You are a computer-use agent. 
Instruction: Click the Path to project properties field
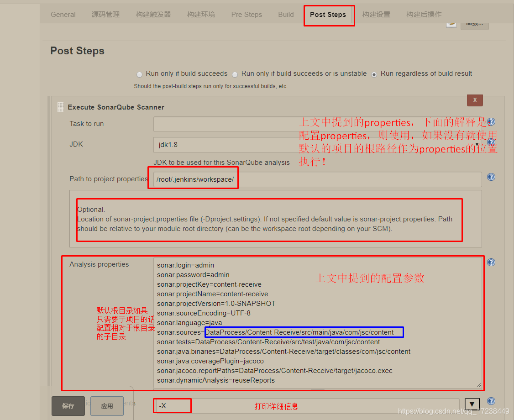[x=318, y=179]
